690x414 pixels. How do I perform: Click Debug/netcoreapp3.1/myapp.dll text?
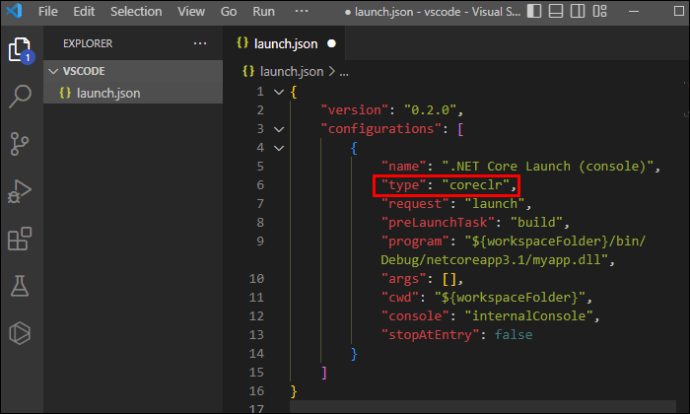click(x=494, y=260)
